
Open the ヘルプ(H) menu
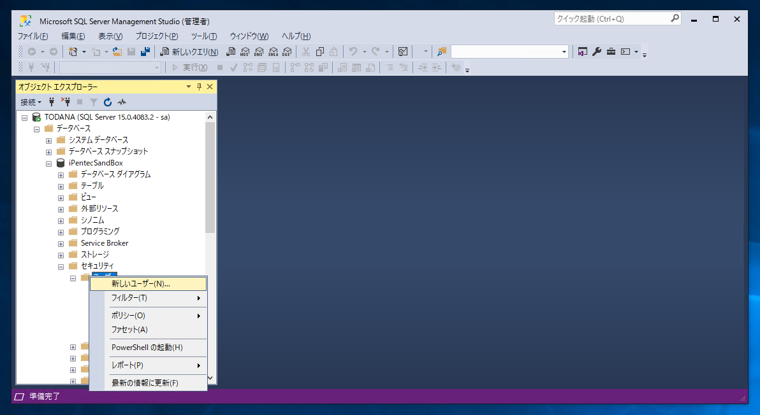point(296,36)
